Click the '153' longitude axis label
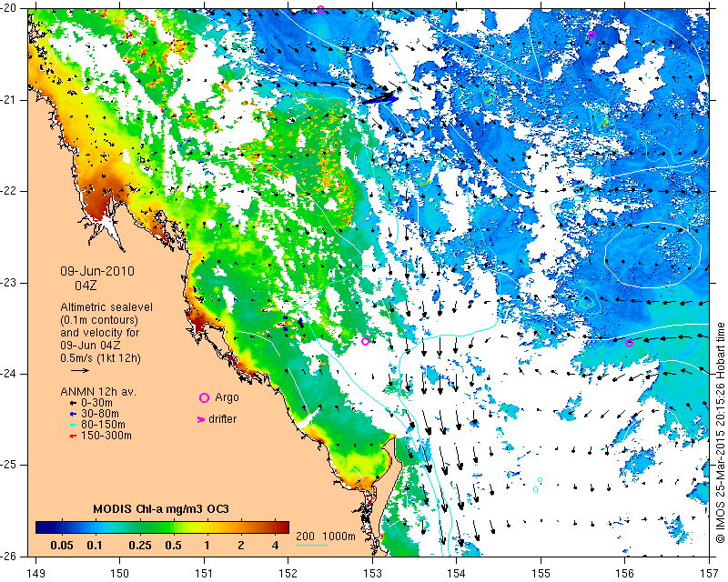The width and height of the screenshot is (728, 582). 373,574
